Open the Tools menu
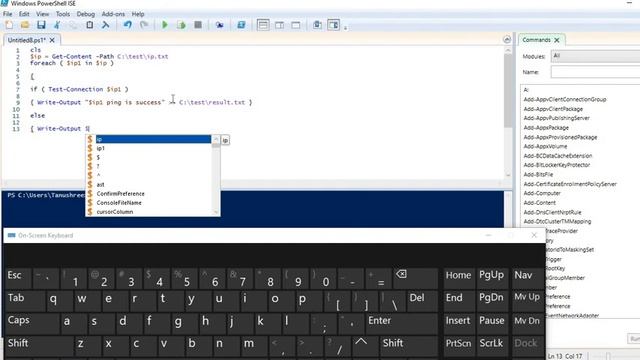 tap(63, 14)
